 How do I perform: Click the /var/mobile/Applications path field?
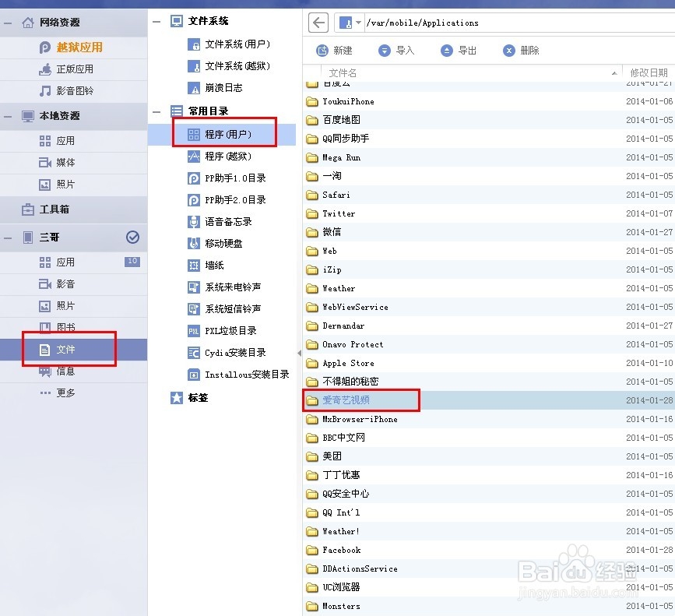[519, 23]
